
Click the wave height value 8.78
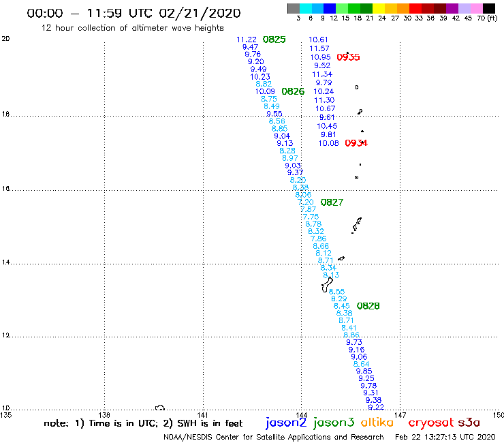(x=313, y=224)
